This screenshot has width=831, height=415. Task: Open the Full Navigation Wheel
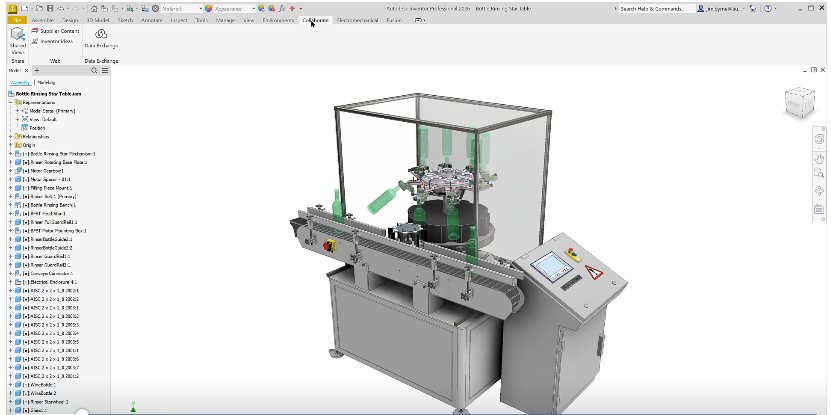tap(818, 139)
